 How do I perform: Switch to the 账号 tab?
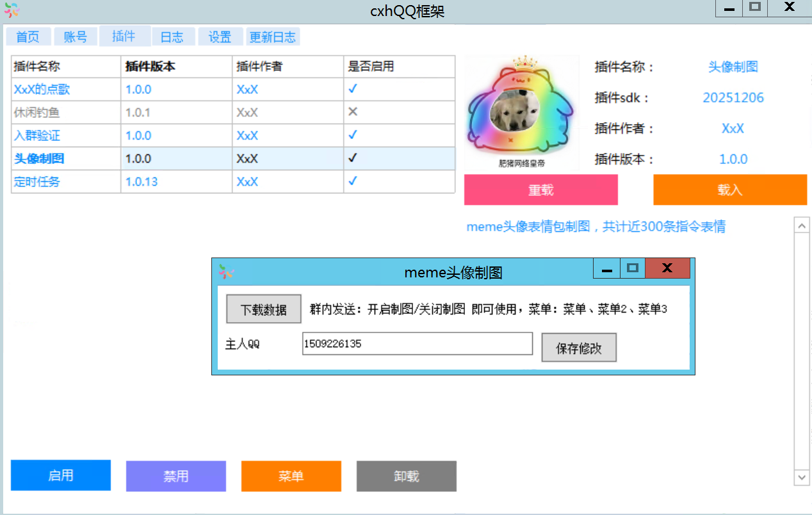[76, 37]
